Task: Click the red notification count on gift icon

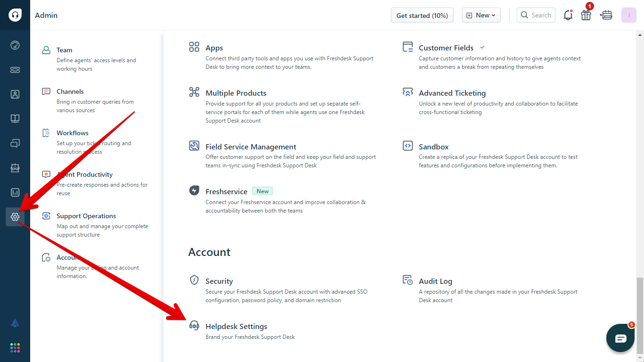Action: coord(589,6)
